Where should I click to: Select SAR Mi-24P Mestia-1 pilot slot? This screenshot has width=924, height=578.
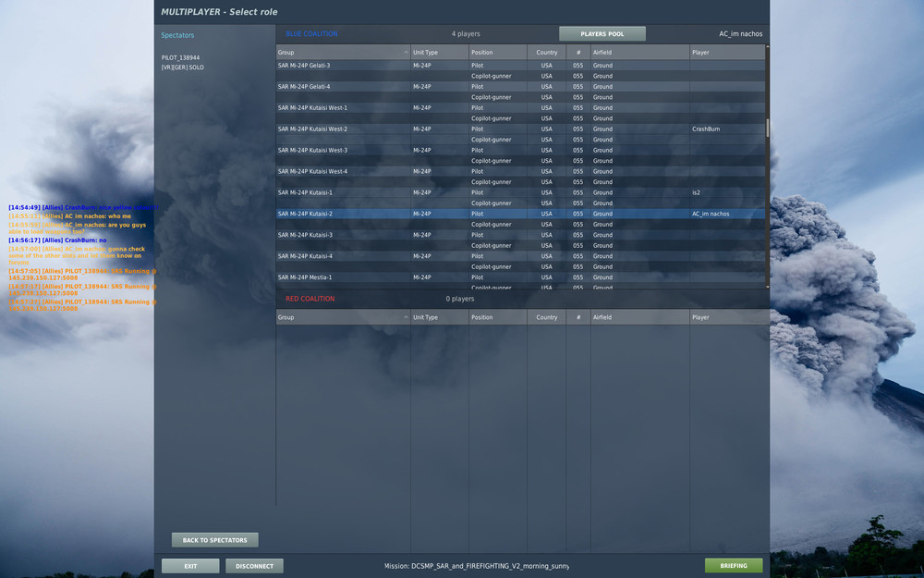[520, 277]
